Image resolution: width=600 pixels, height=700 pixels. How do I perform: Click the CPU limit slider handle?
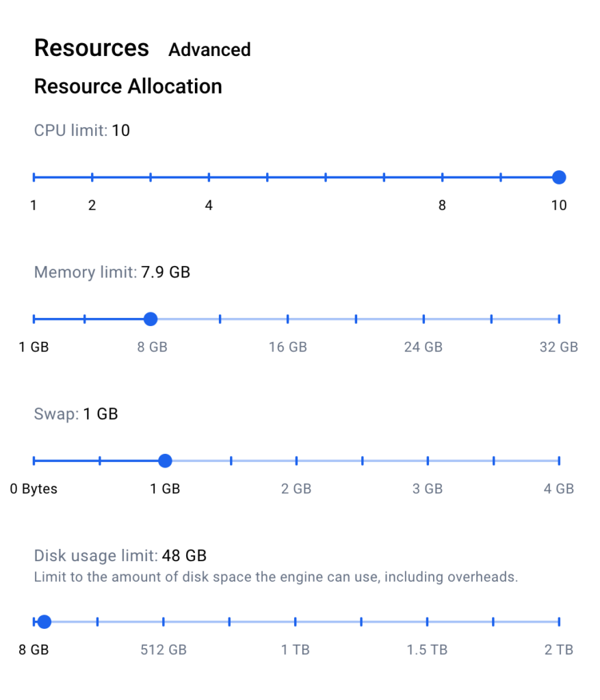(559, 178)
